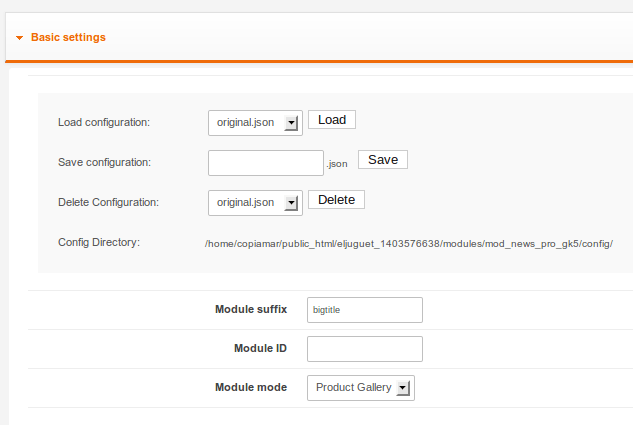
Task: Collapse section using the orange triangle arrow
Action: tap(19, 38)
